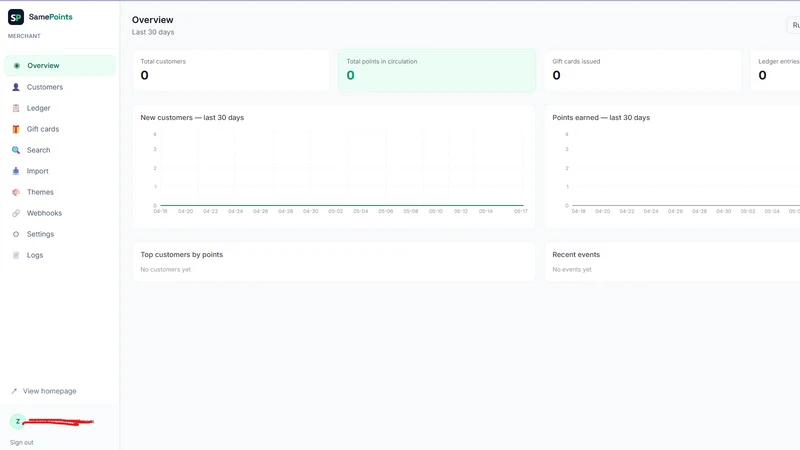Click the partially visible Ru button at top right
The width and height of the screenshot is (800, 450).
(794, 25)
